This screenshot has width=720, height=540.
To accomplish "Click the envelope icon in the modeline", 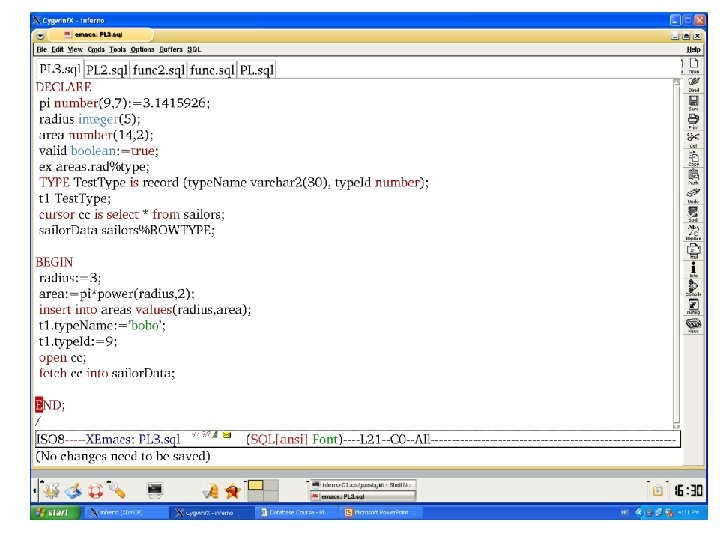I will point(227,435).
